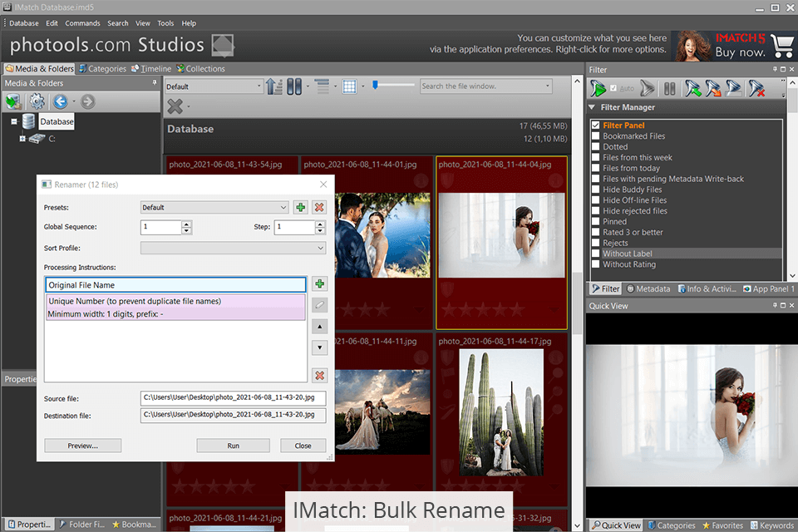The image size is (798, 532).
Task: Click the filter arrow icon with red X
Action: tap(756, 89)
